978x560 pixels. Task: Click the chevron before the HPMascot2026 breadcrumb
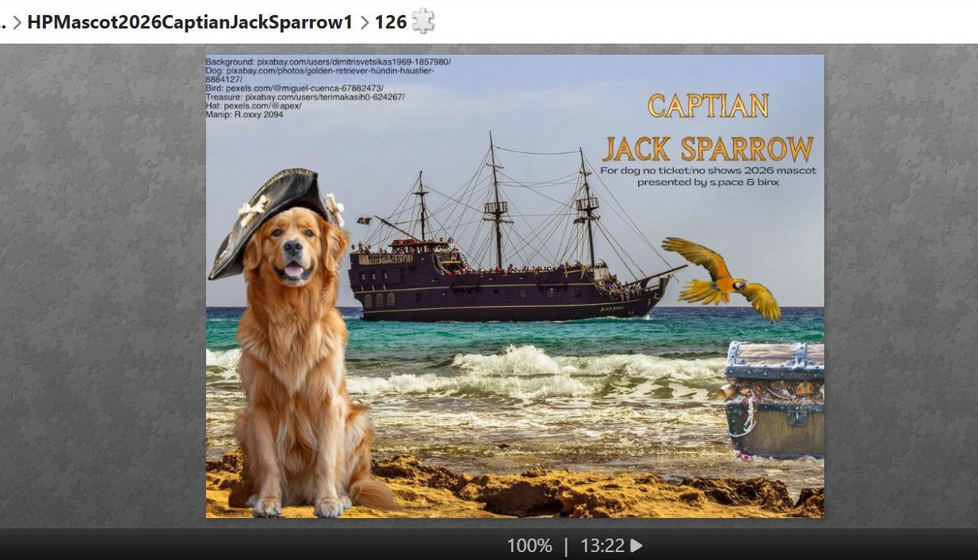[17, 22]
